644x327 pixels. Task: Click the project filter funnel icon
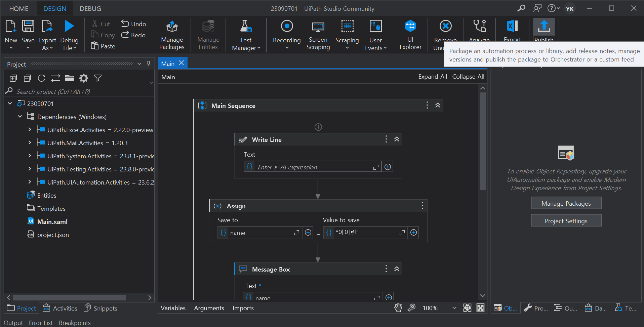coord(98,78)
